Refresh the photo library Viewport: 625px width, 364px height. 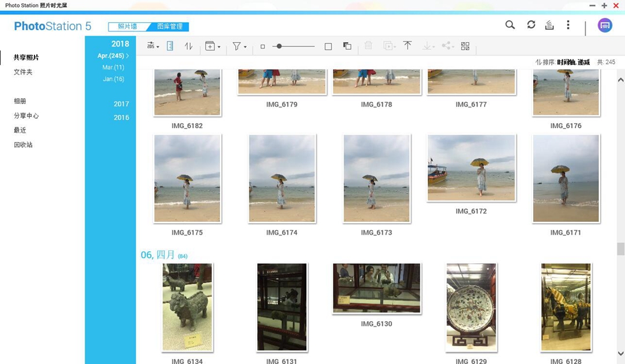click(531, 25)
